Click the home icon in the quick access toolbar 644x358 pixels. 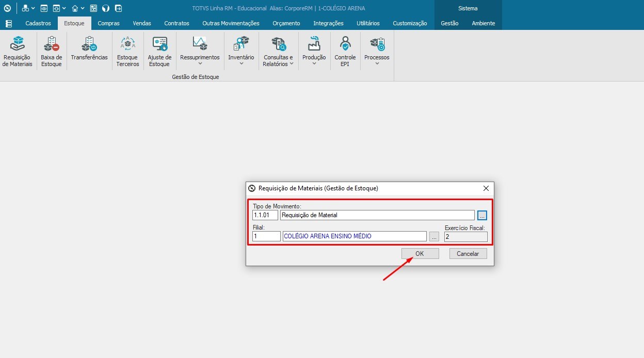[x=73, y=8]
